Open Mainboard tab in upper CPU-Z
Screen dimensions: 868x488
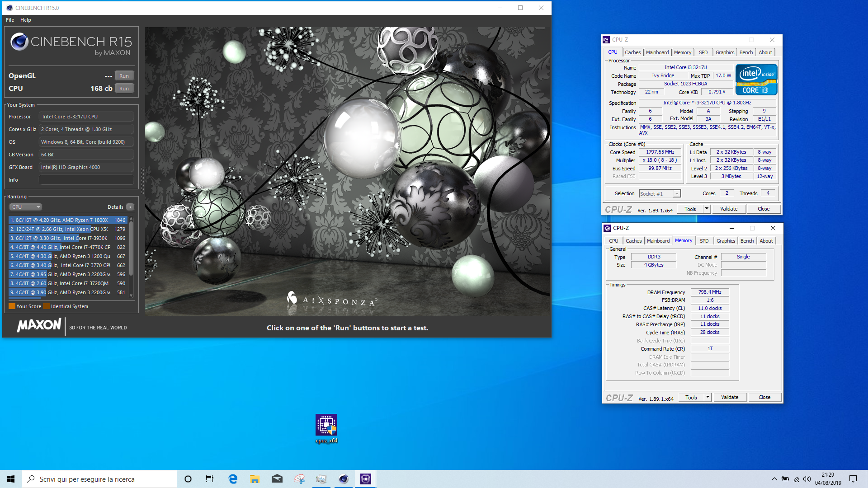pos(657,52)
